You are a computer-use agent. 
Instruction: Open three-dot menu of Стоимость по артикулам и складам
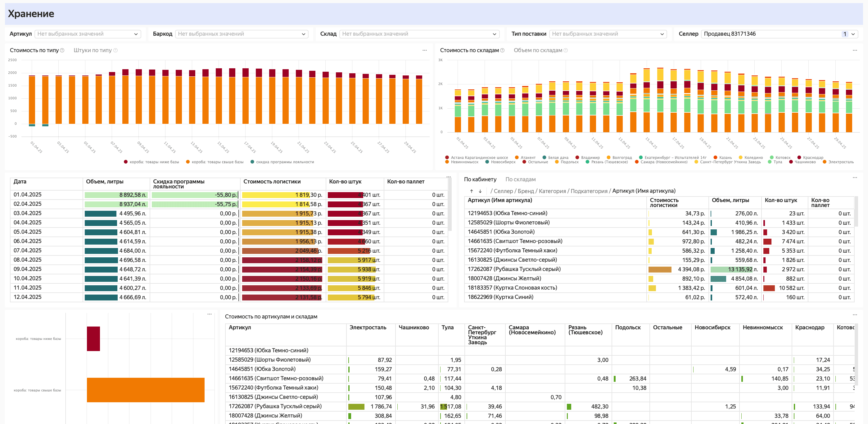pos(855,314)
